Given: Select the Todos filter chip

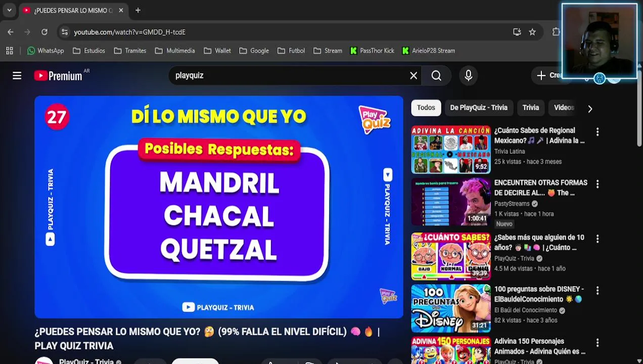Looking at the screenshot, I should [426, 108].
